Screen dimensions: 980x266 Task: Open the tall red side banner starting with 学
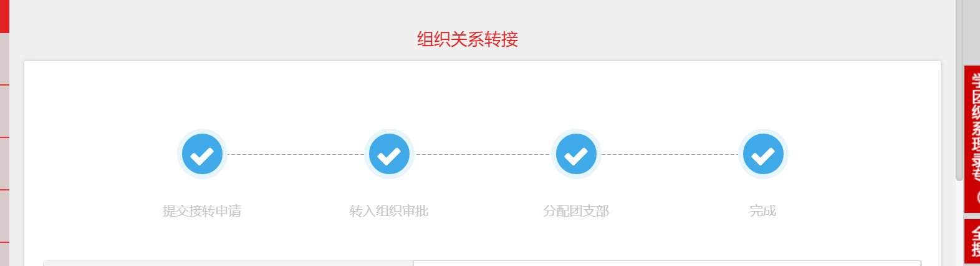coord(972,139)
